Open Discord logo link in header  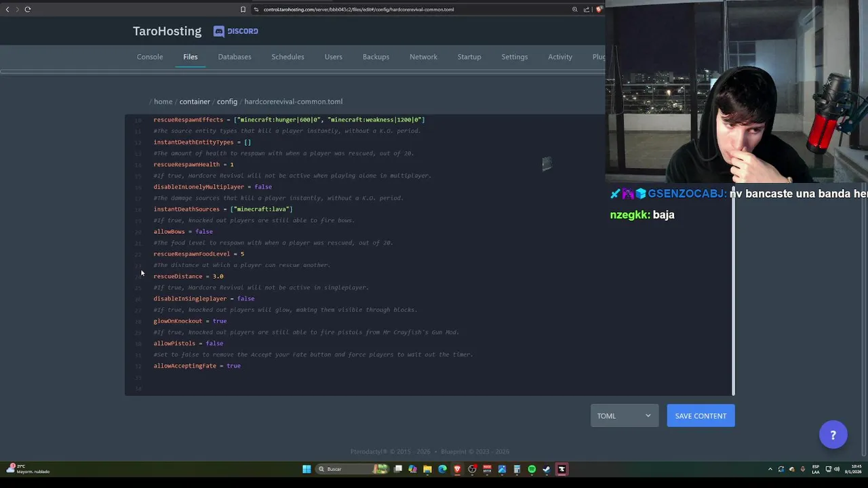coord(235,31)
